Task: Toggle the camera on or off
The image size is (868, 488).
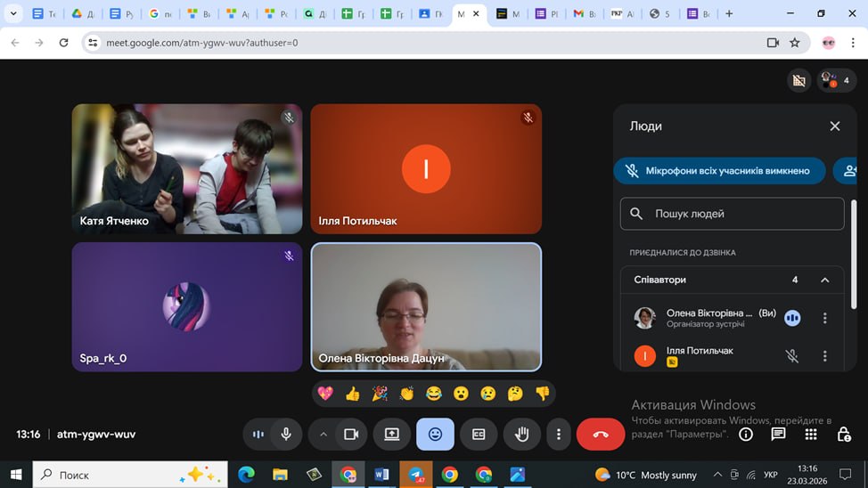Action: [351, 435]
